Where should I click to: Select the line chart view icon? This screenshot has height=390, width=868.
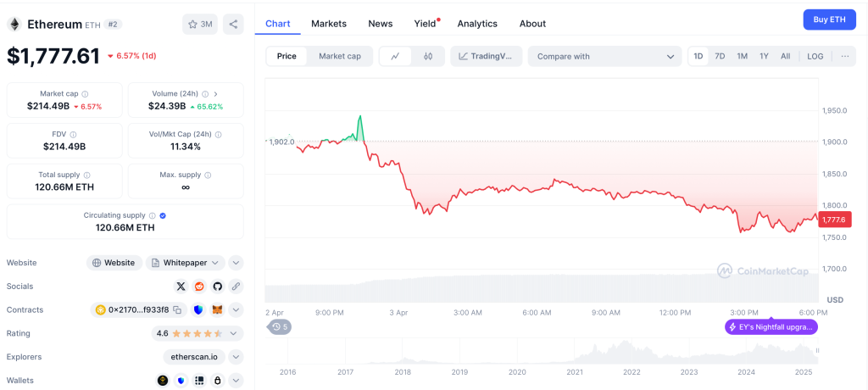point(395,57)
